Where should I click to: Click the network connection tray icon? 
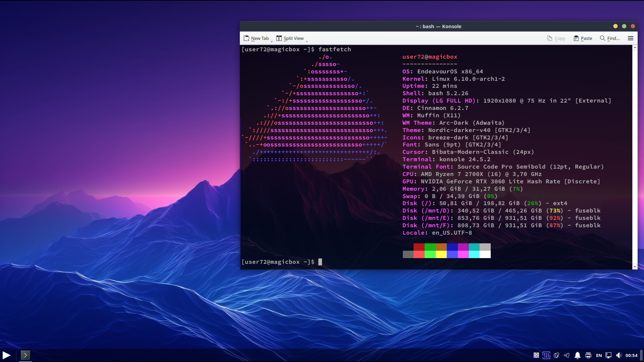coord(609,355)
